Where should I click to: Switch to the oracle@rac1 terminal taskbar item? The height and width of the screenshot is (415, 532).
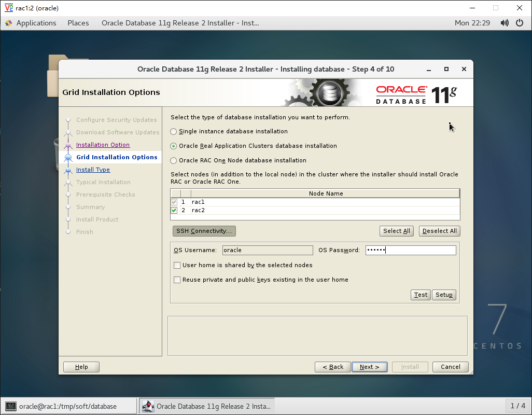tap(70, 406)
